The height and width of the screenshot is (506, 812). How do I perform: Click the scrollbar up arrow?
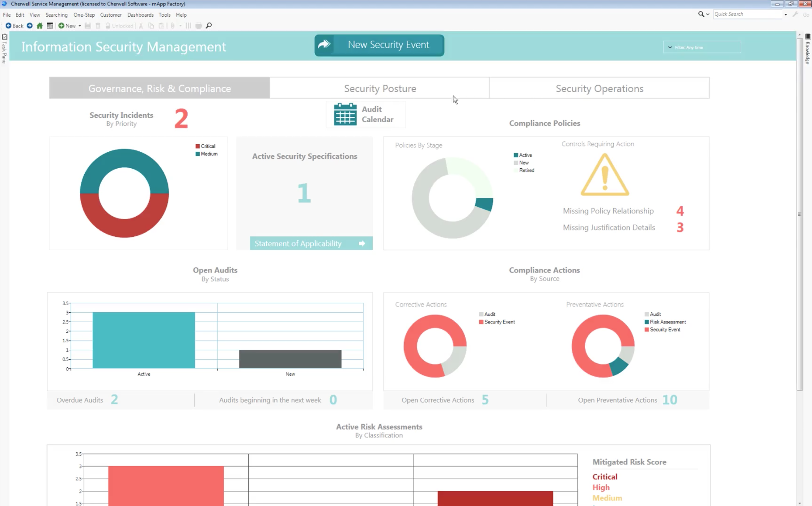click(799, 35)
